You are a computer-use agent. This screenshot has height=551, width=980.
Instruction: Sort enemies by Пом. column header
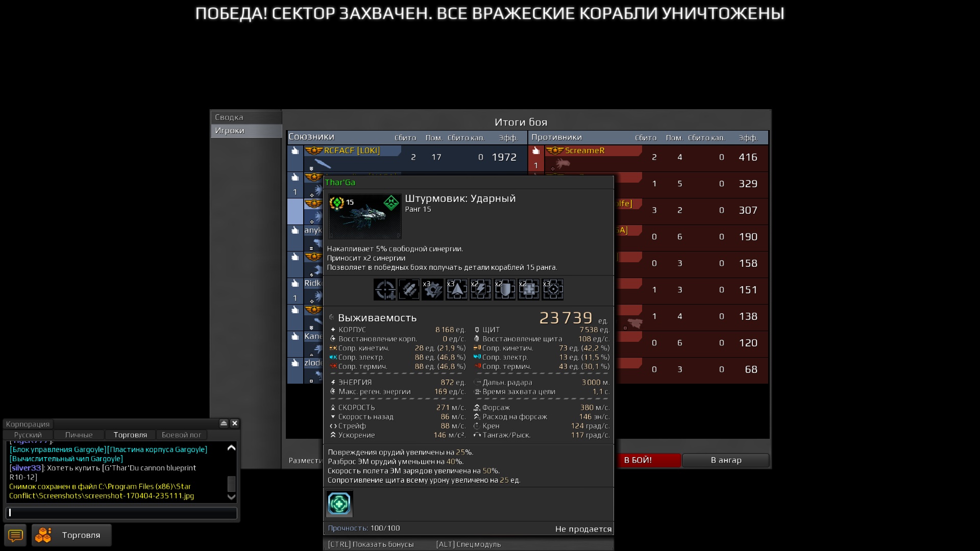click(674, 138)
